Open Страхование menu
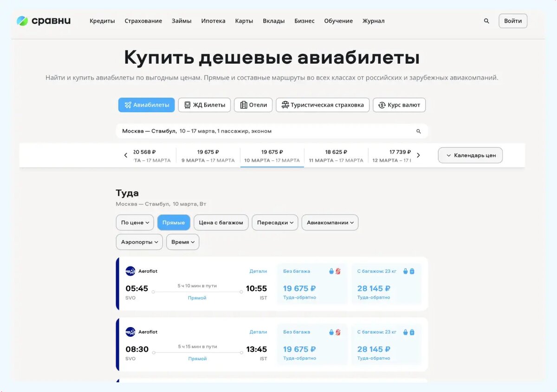557x392 pixels. pyautogui.click(x=143, y=21)
